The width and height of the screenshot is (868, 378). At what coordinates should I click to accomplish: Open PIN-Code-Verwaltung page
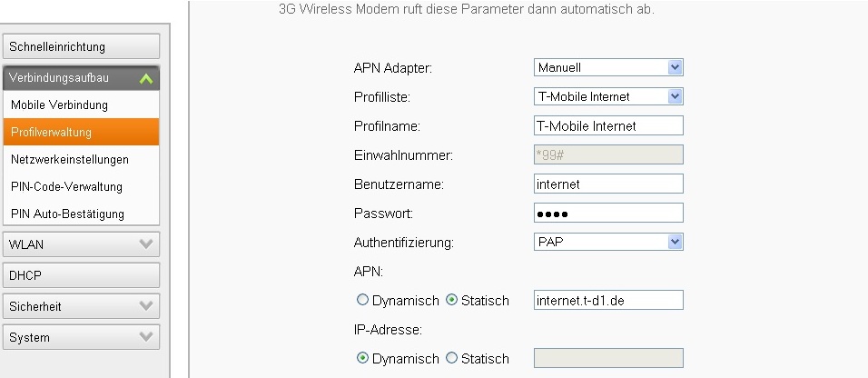coord(66,187)
